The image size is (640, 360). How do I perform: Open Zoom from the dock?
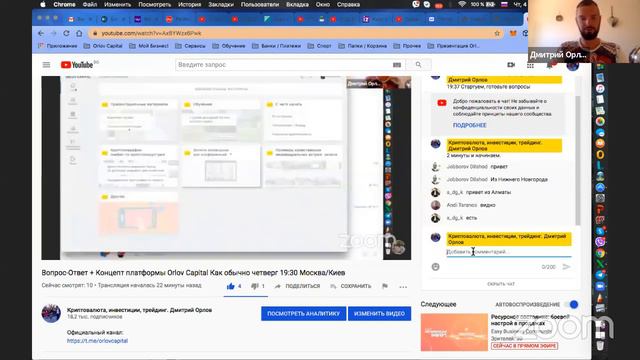(x=600, y=286)
